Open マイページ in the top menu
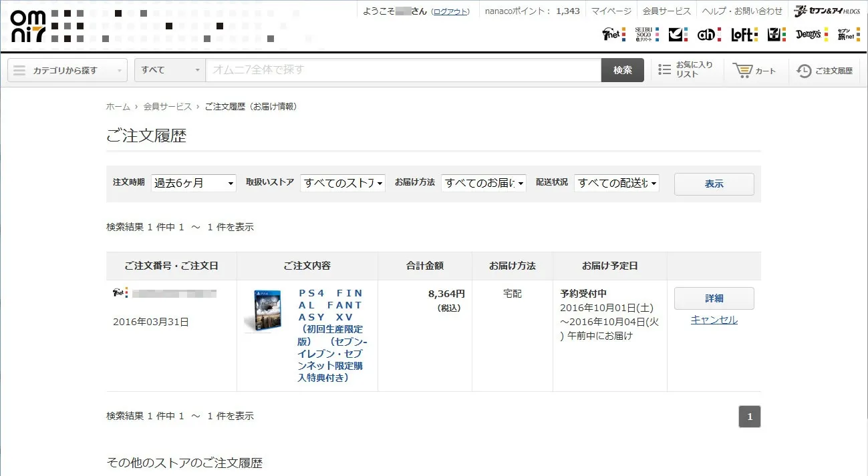The height and width of the screenshot is (476, 868). [611, 11]
